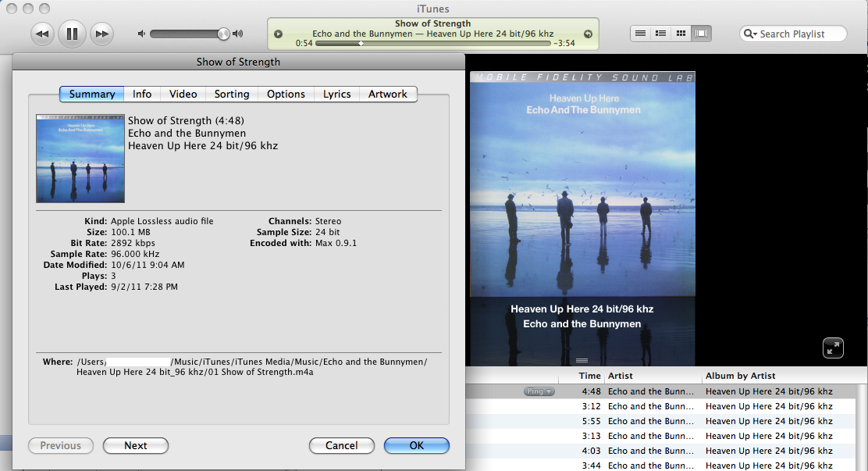Click the Bit Rate value 2892 kbps
This screenshot has width=868, height=471.
[133, 243]
